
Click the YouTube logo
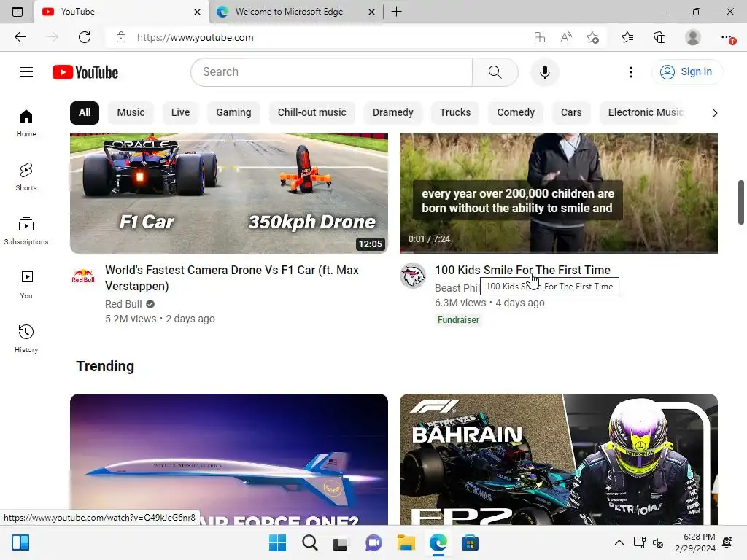(x=85, y=72)
